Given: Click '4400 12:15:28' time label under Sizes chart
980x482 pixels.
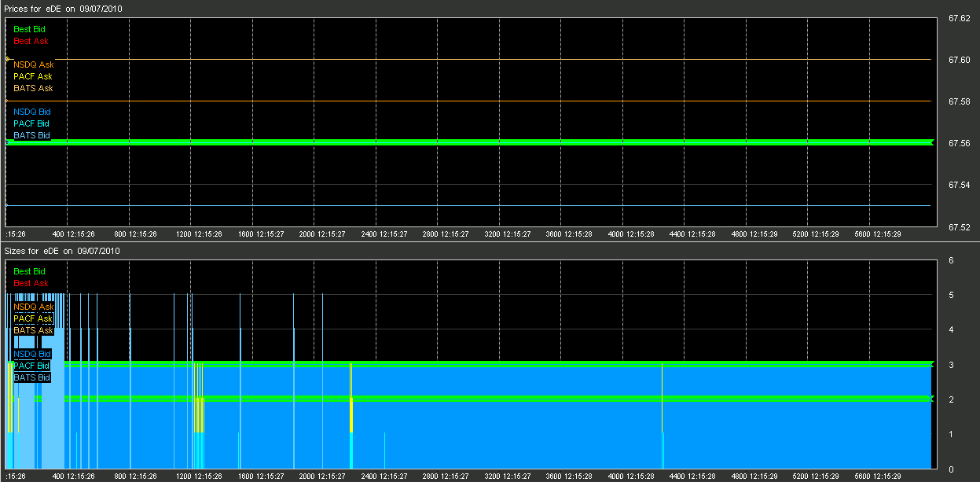Looking at the screenshot, I should pos(691,476).
